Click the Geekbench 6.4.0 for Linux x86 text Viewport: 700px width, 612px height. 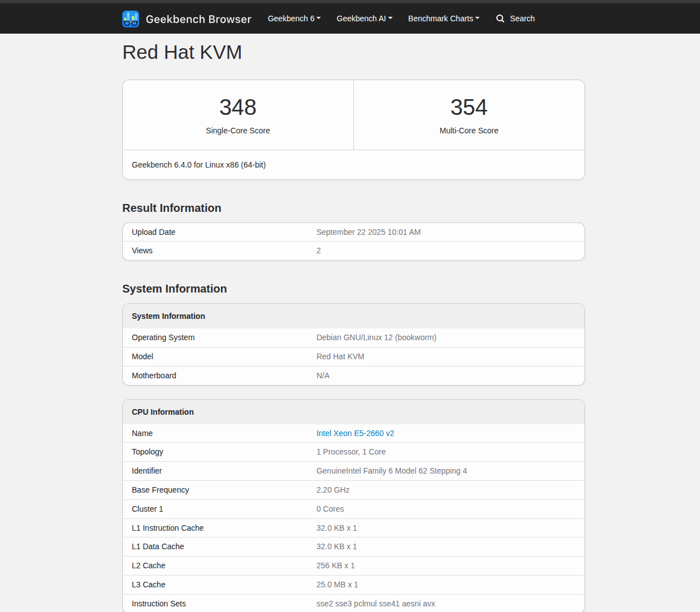(x=199, y=165)
